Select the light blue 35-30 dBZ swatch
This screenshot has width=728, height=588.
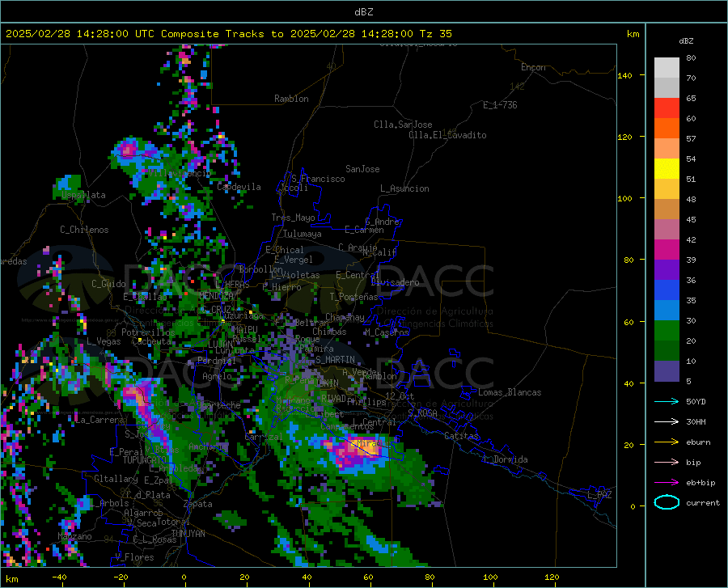(x=667, y=311)
